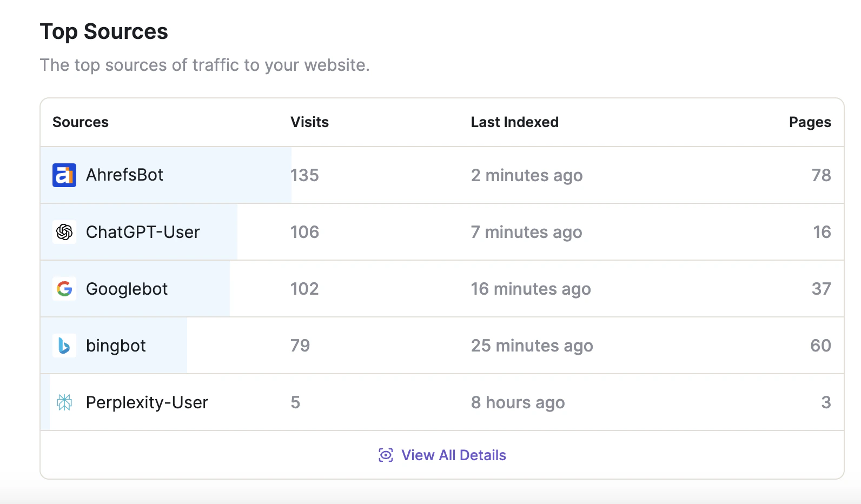Select the AhrefsBot source name

coord(124,175)
